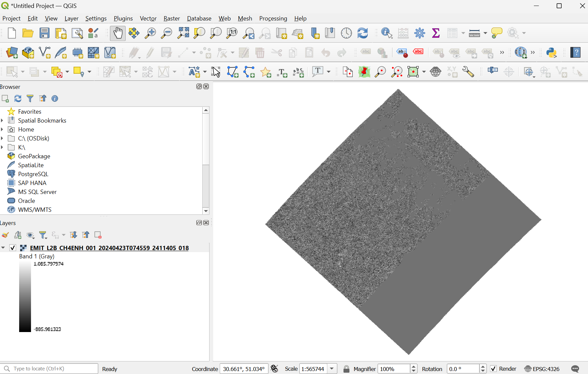The width and height of the screenshot is (588, 374).
Task: Click the Refresh map canvas icon
Action: tap(363, 33)
